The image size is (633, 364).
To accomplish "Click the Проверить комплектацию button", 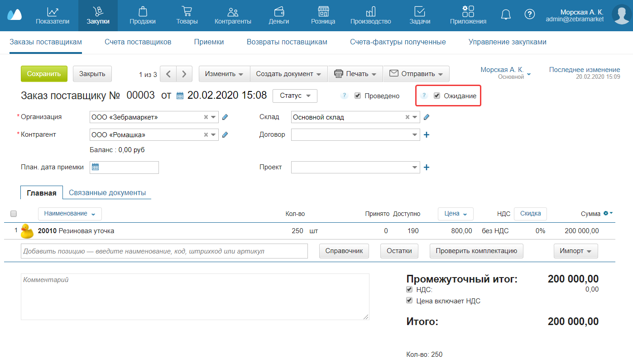I will (476, 251).
